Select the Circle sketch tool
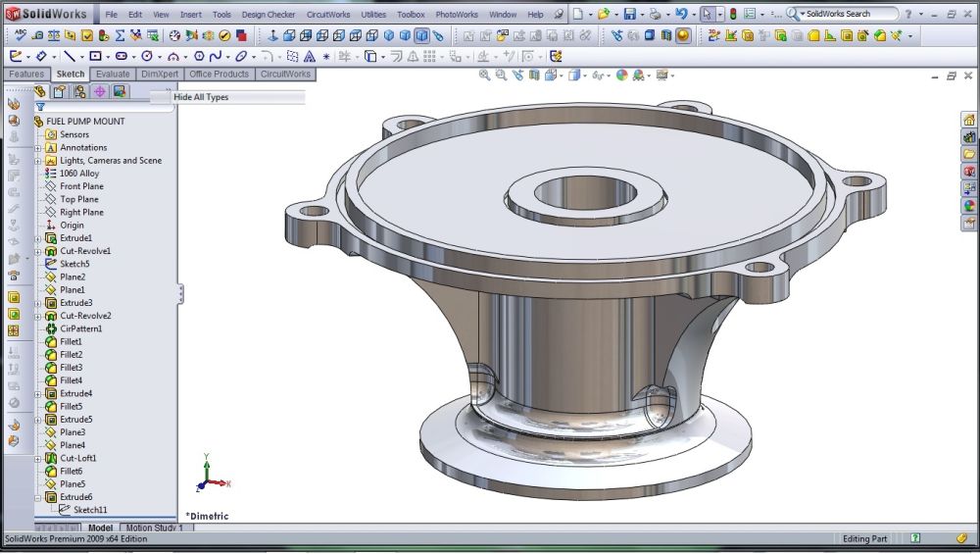The height and width of the screenshot is (554, 980). [x=147, y=56]
